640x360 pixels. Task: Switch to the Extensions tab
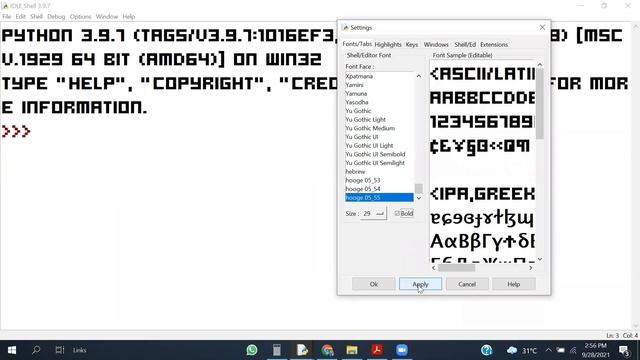[494, 44]
